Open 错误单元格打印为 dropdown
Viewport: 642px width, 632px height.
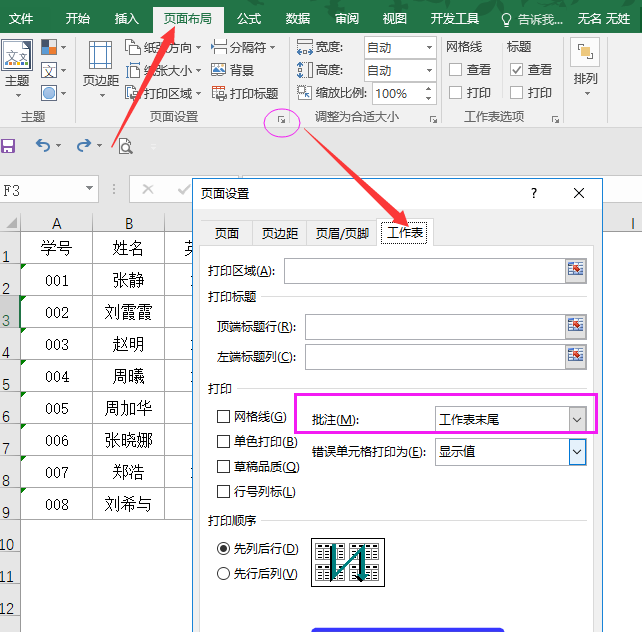577,451
